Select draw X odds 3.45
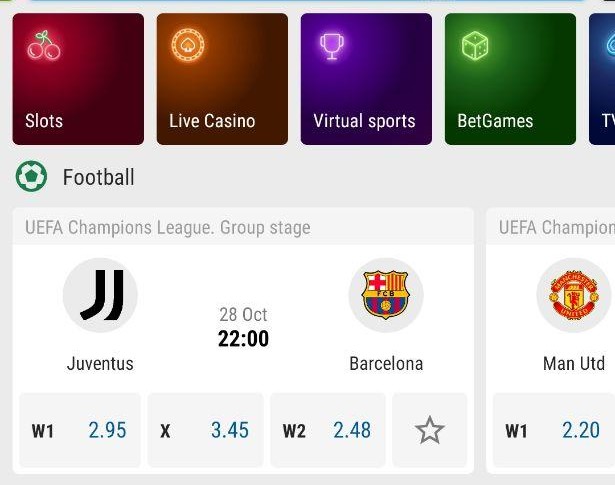This screenshot has height=485, width=615. [206, 430]
